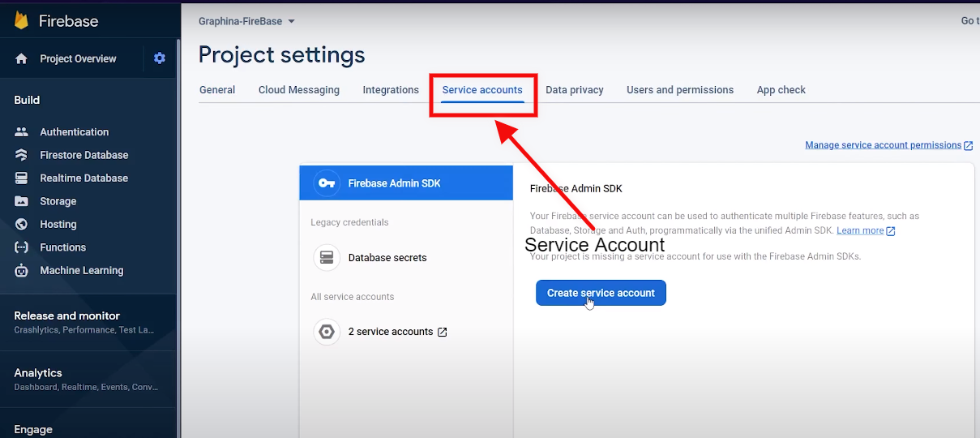The image size is (980, 438).
Task: Click the Firebase Admin SDK key icon
Action: [x=327, y=183]
